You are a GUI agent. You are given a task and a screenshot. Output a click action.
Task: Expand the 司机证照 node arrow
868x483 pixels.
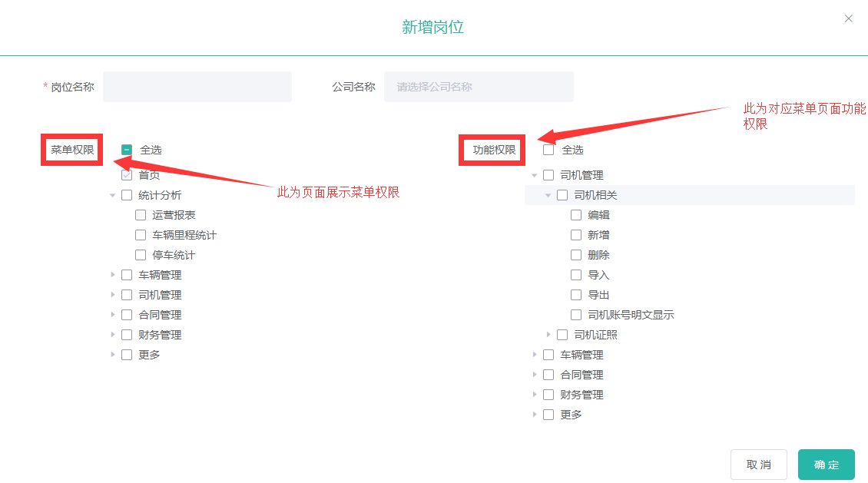pyautogui.click(x=548, y=335)
